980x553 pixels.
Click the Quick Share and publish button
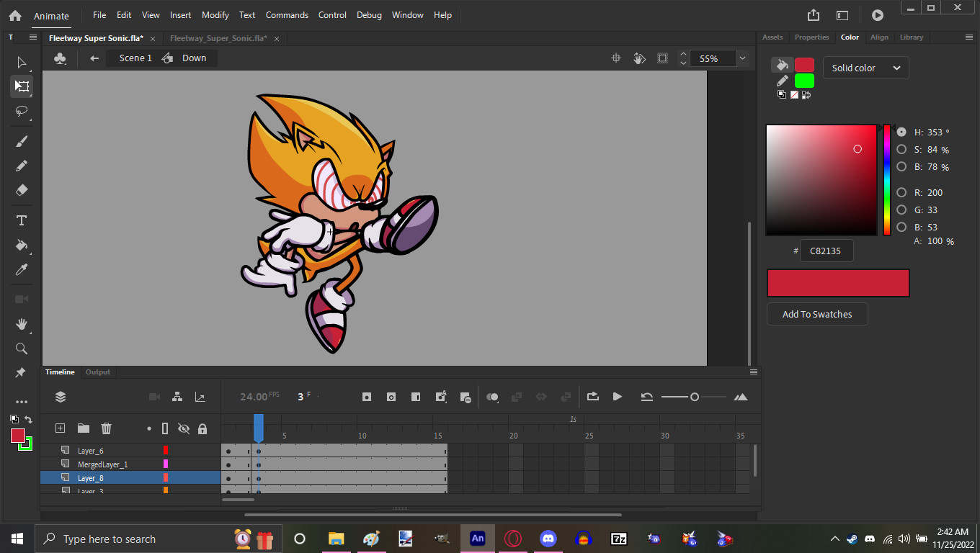[x=814, y=15]
